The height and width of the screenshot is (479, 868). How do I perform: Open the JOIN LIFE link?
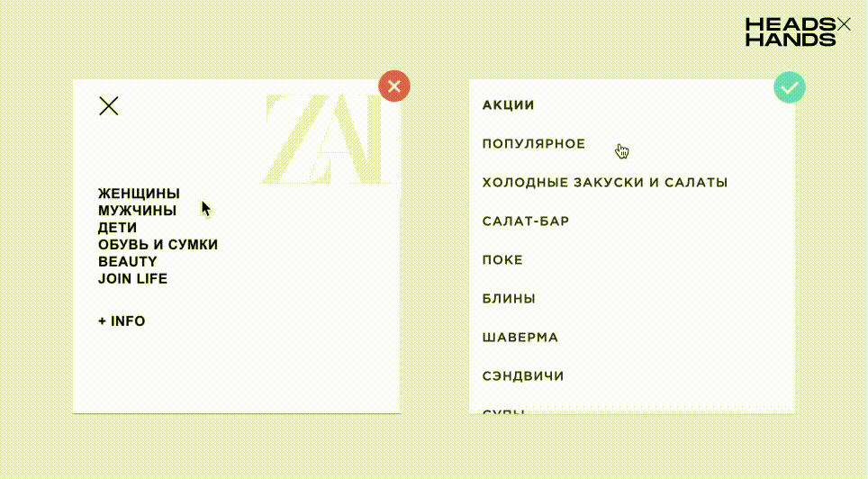click(132, 278)
